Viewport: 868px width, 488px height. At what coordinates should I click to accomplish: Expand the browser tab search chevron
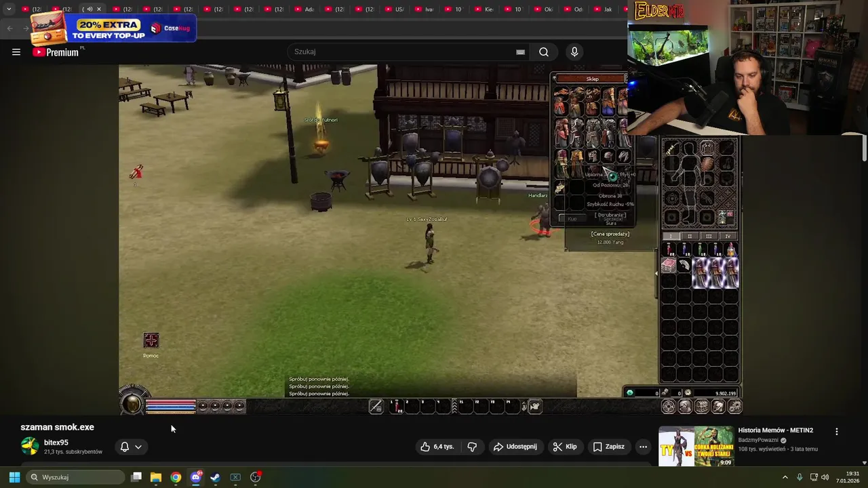9,9
